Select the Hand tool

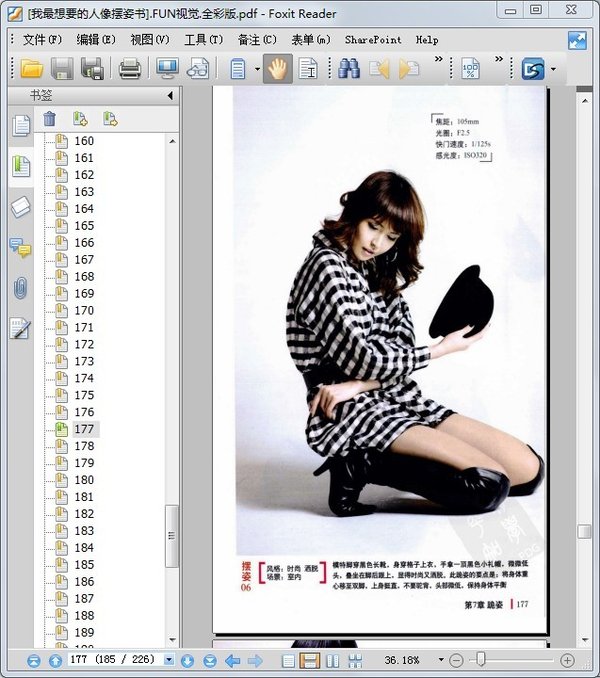coord(278,69)
